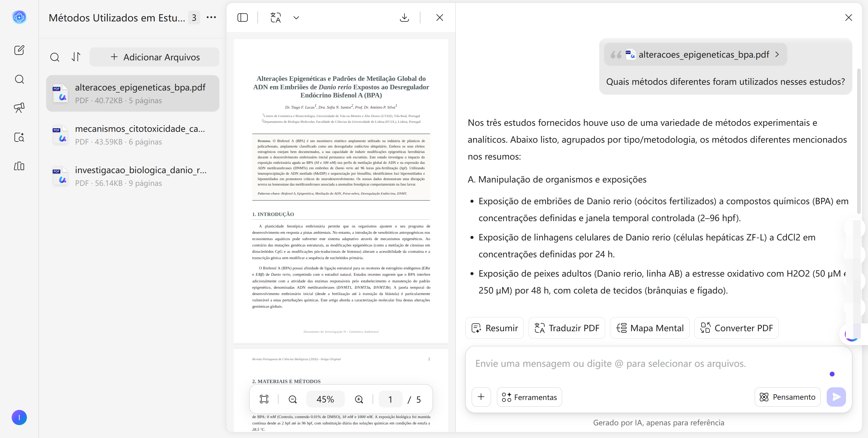
Task: Click the user question about métodos diferentes
Action: 725,82
